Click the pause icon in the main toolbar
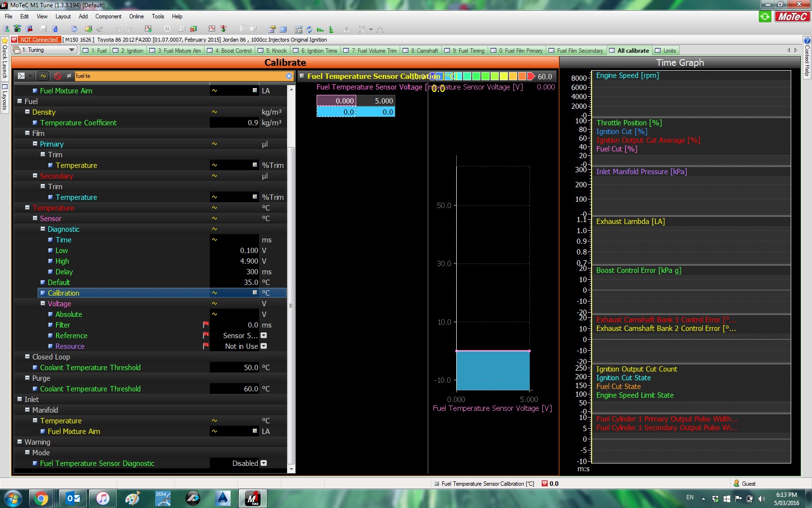 tap(167, 30)
